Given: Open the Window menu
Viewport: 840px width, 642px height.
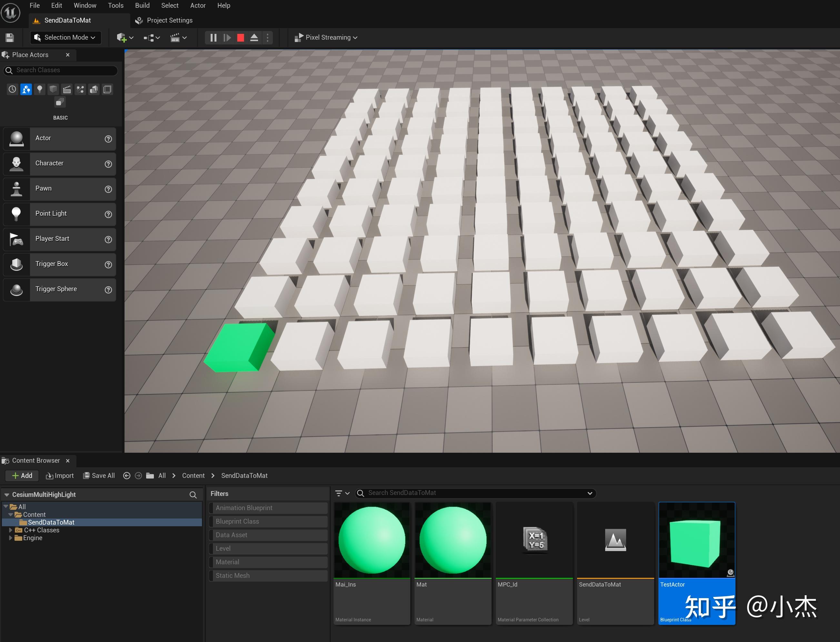Looking at the screenshot, I should point(85,5).
